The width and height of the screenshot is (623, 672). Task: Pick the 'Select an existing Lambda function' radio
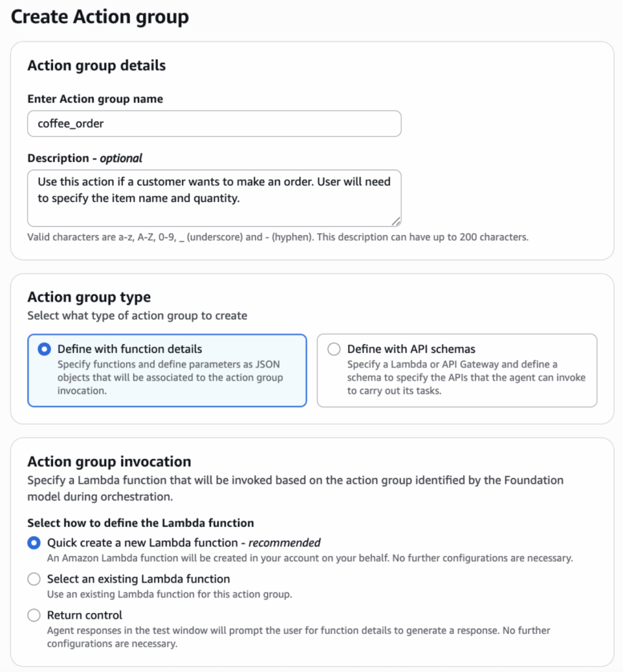[x=33, y=579]
